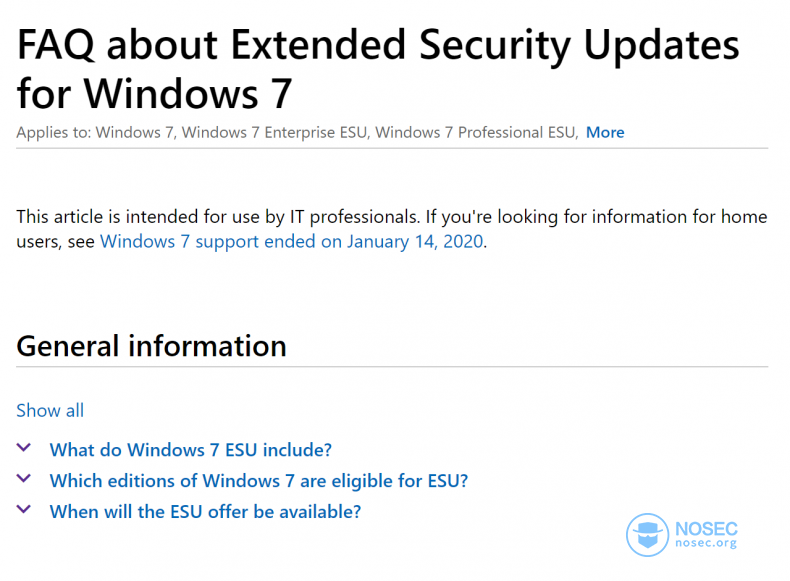Click the nosec.org watermark address

706,543
